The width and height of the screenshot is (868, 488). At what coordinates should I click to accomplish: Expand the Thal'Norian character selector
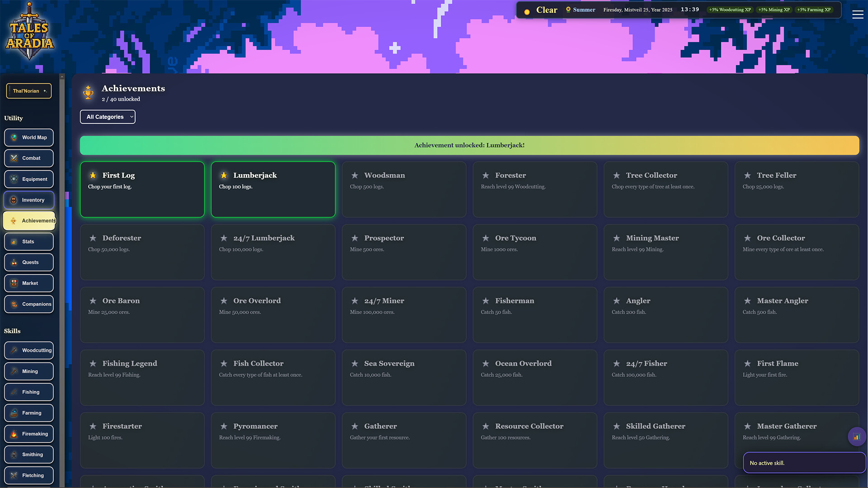(x=29, y=91)
